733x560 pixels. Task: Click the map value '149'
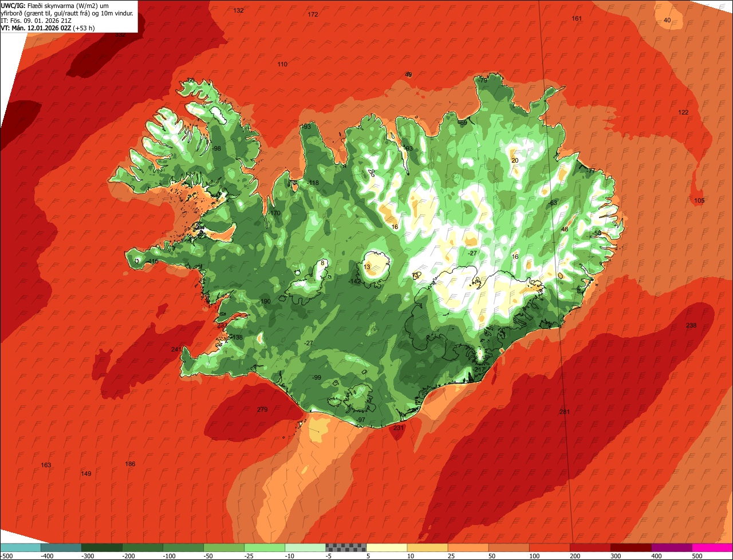coord(86,474)
